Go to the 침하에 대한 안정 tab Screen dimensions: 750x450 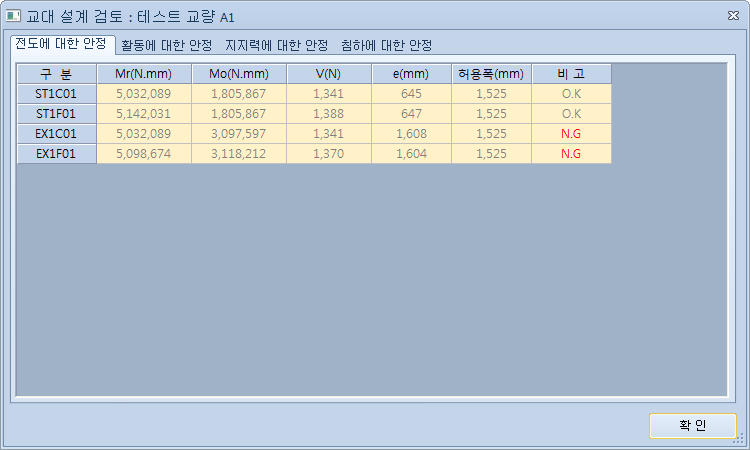(x=386, y=45)
